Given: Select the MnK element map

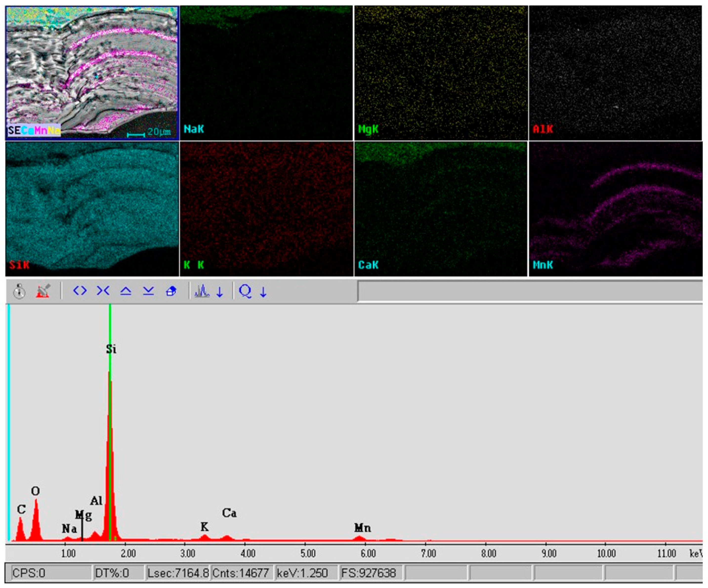Looking at the screenshot, I should pos(616,209).
